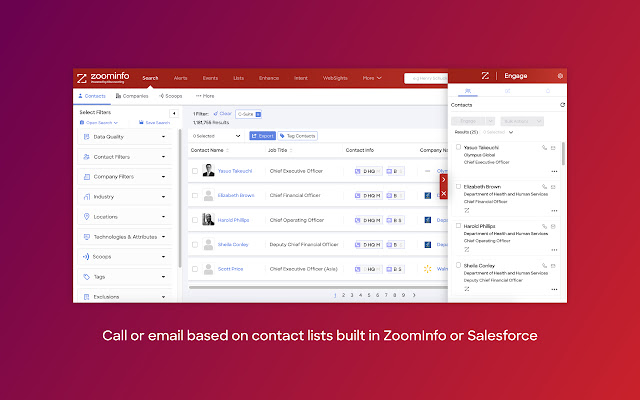Click phone icon for Elizabeth Brown
Viewport: 640px width, 400px height.
pos(544,187)
